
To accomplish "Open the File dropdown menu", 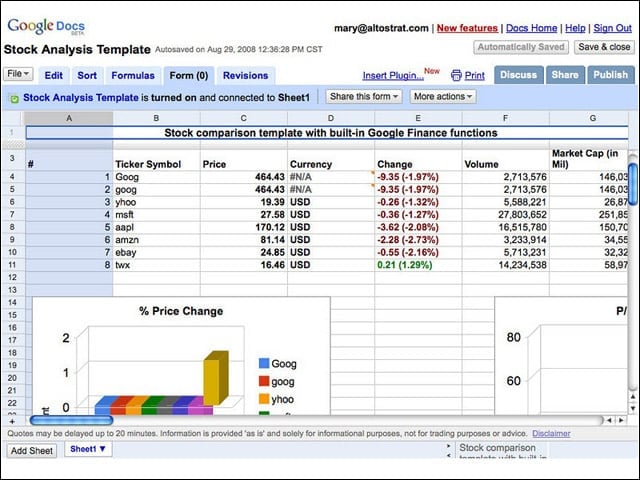I will pyautogui.click(x=18, y=74).
